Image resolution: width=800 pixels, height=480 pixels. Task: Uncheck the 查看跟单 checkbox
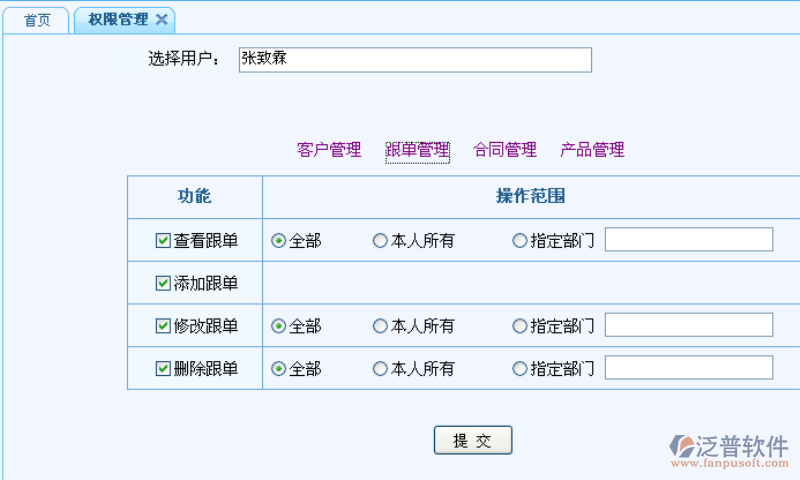click(x=163, y=240)
